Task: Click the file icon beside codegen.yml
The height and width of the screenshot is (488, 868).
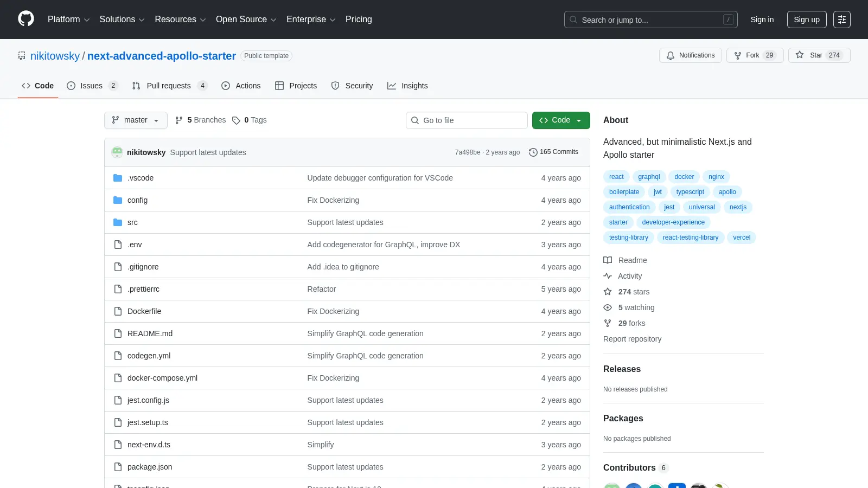Action: click(x=118, y=356)
